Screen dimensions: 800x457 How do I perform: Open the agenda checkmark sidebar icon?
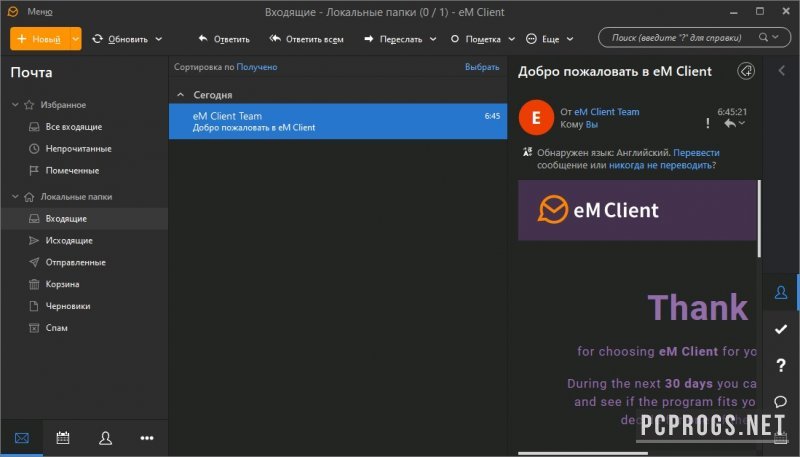(x=781, y=329)
